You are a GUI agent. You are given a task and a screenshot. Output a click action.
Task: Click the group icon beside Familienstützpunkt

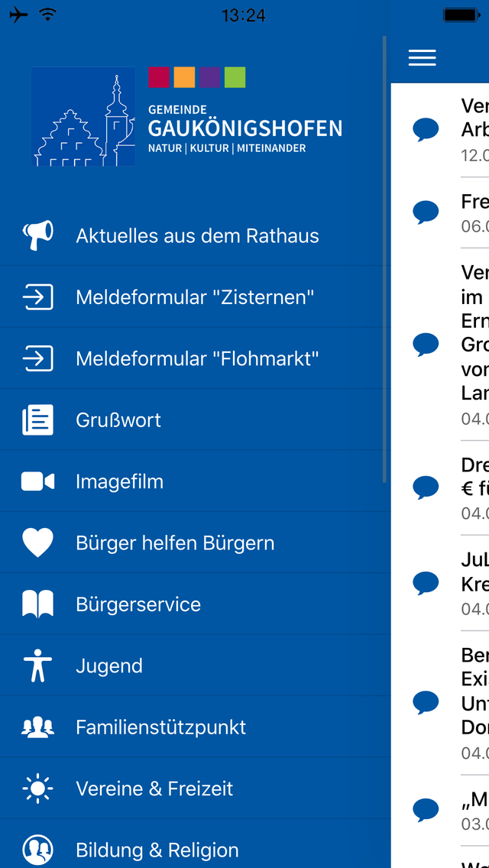click(x=37, y=727)
